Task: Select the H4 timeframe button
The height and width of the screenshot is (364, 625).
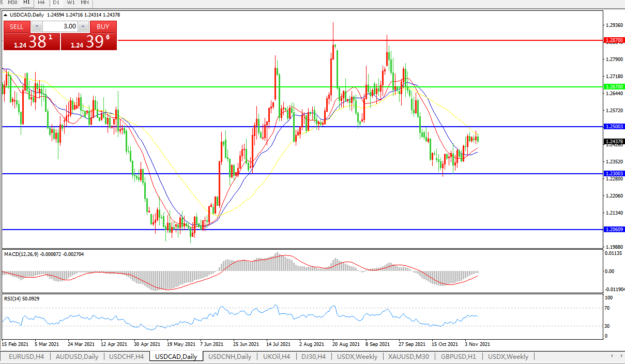Action: pyautogui.click(x=42, y=3)
